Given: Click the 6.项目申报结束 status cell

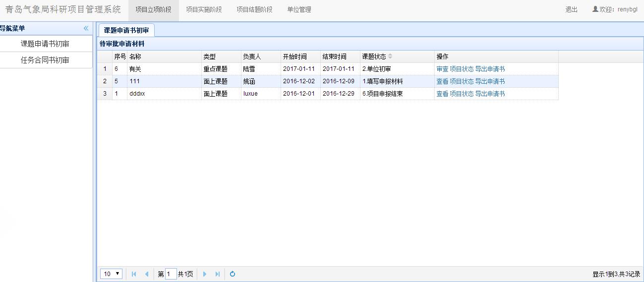Looking at the screenshot, I should click(x=398, y=94).
